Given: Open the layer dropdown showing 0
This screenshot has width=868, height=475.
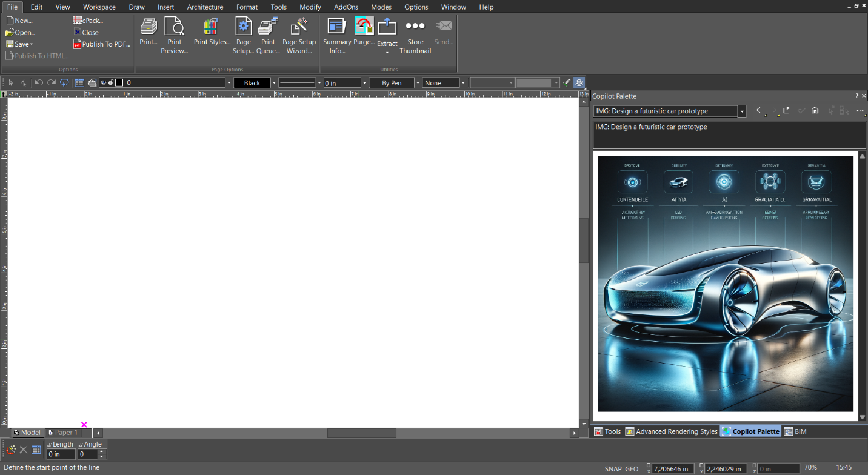Looking at the screenshot, I should click(x=229, y=83).
